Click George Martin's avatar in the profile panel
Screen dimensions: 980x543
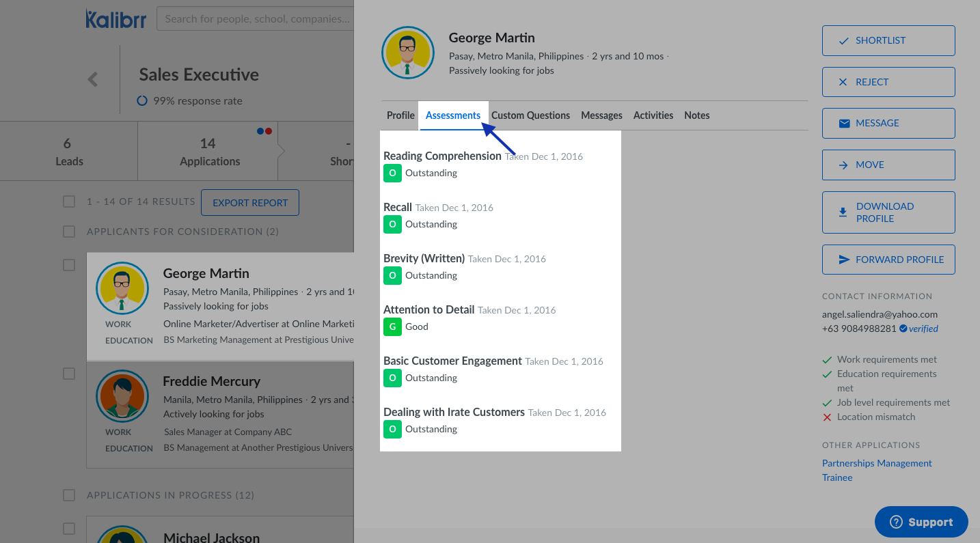click(408, 53)
